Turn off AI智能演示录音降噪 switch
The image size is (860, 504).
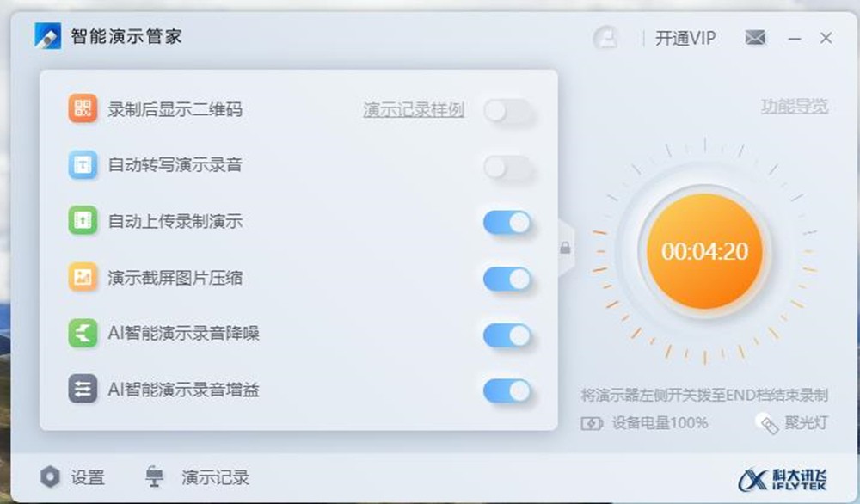(507, 335)
